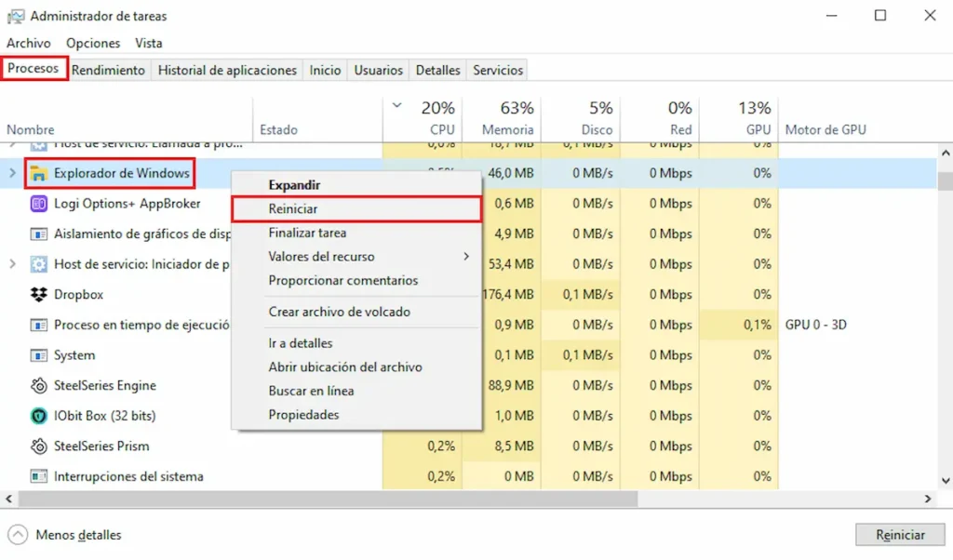Maximize the Administrador de tareas window
This screenshot has width=953, height=560.
click(880, 16)
